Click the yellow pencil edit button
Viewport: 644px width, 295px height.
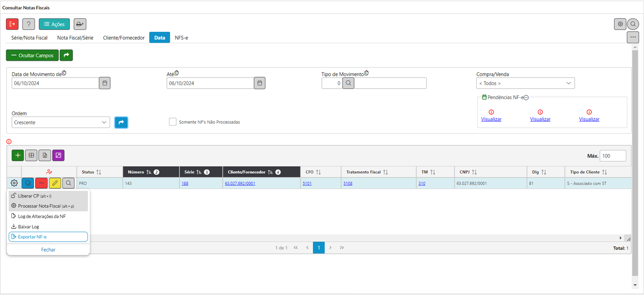tap(55, 183)
